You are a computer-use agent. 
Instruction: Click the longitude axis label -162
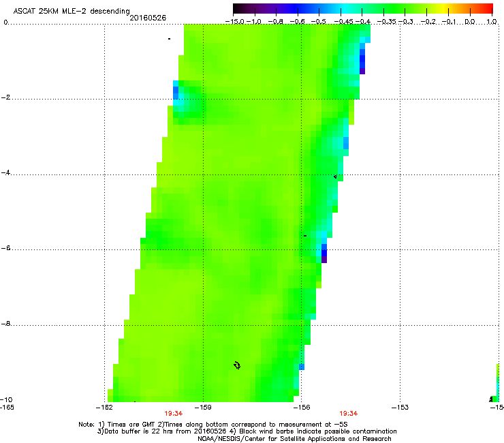tap(104, 408)
